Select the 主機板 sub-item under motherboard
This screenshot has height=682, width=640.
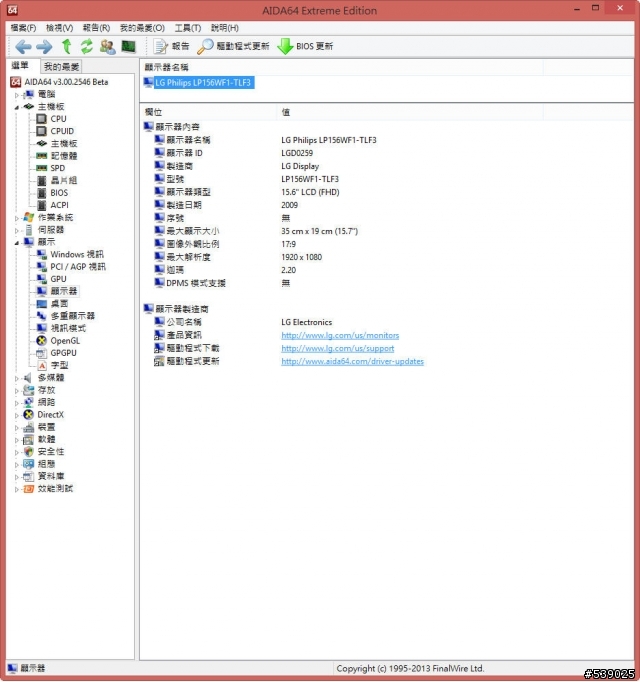(x=64, y=144)
